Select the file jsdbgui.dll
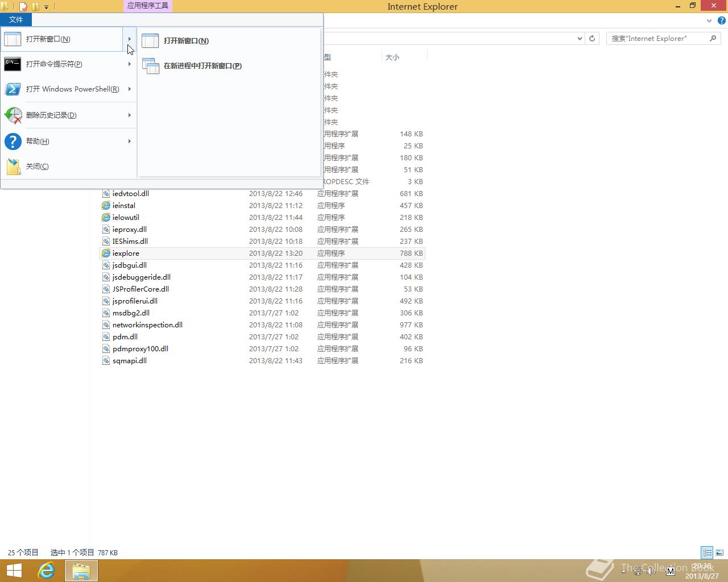Screen dimensions: 728x582 130,265
